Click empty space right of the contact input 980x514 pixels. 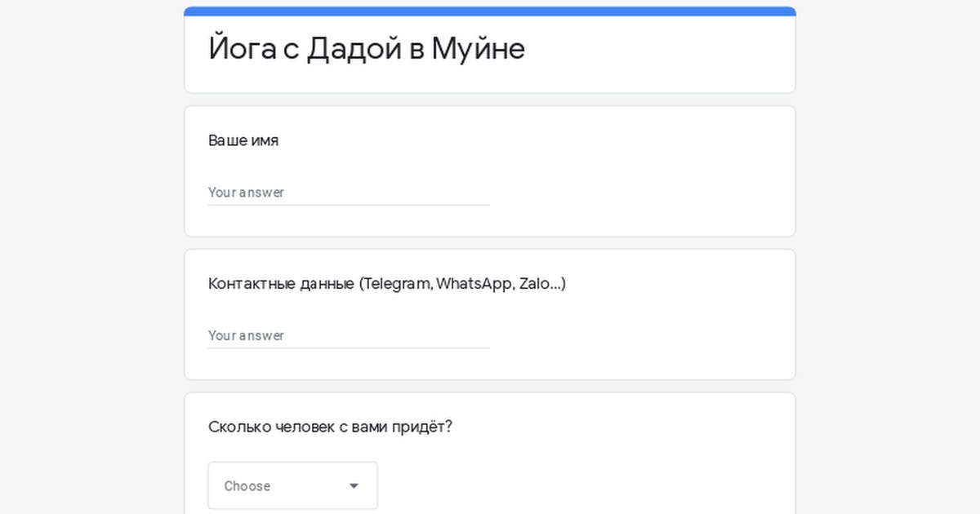pos(637,335)
